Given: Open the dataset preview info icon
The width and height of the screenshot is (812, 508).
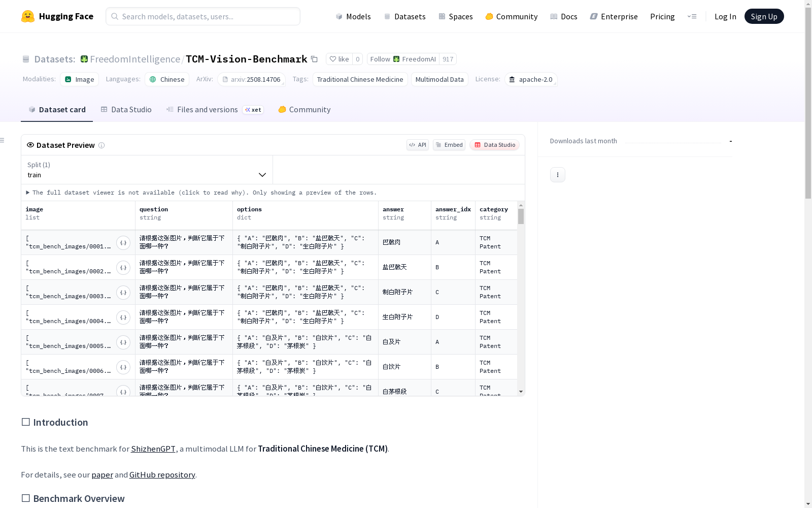Looking at the screenshot, I should 101,145.
